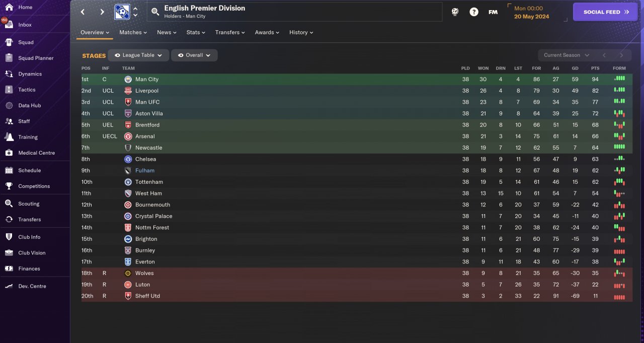
Task: Click the Premier Division competition badge
Action: tap(122, 12)
